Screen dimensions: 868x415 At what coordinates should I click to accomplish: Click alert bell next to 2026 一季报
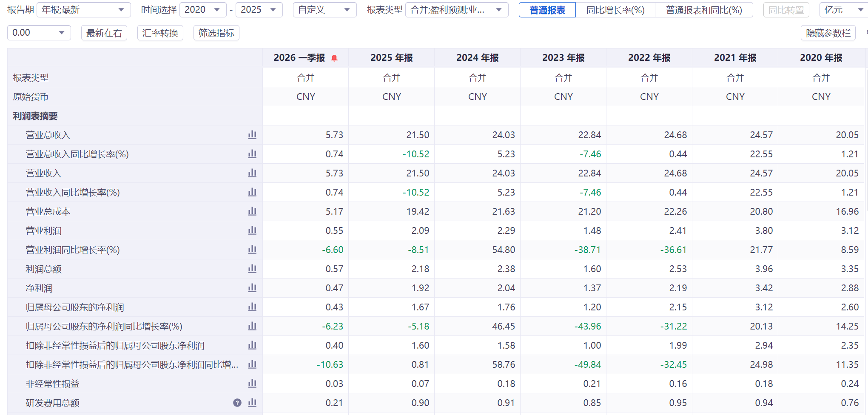click(334, 58)
